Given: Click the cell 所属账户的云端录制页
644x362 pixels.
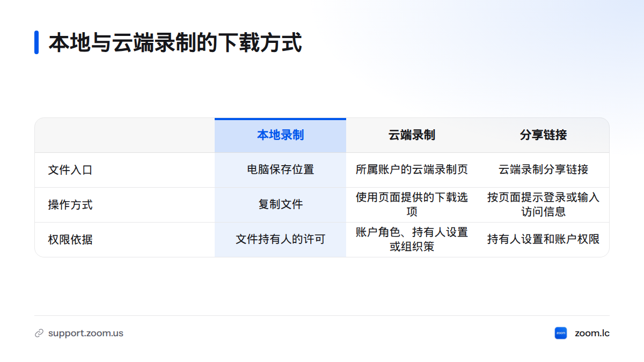Looking at the screenshot, I should [412, 170].
